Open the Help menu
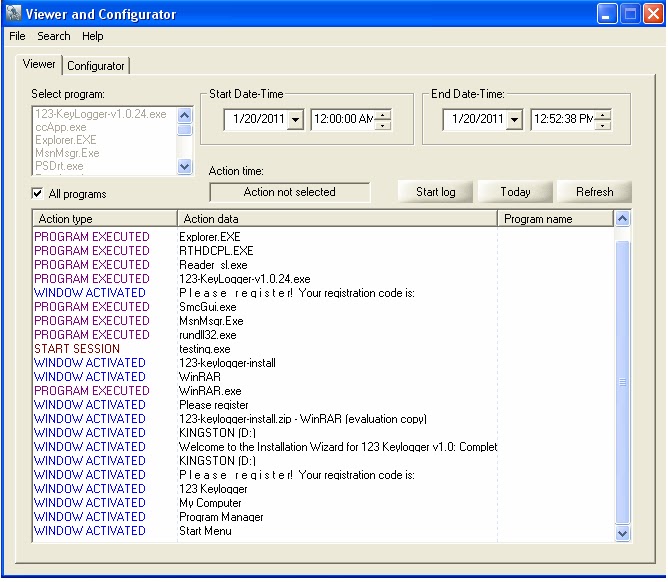The width and height of the screenshot is (668, 582). click(93, 36)
